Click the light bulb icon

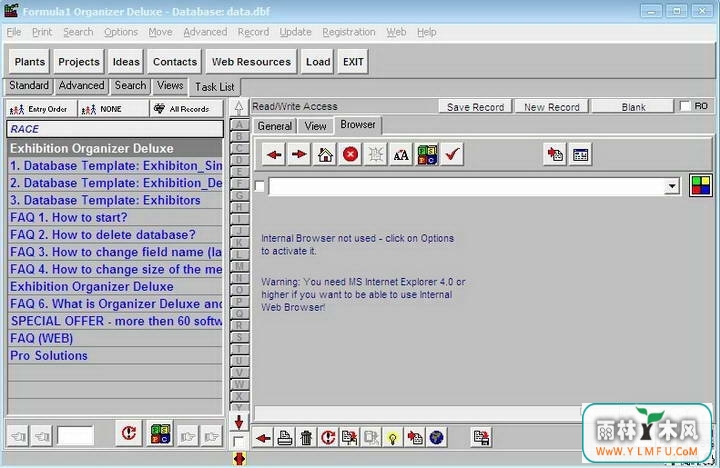click(393, 437)
